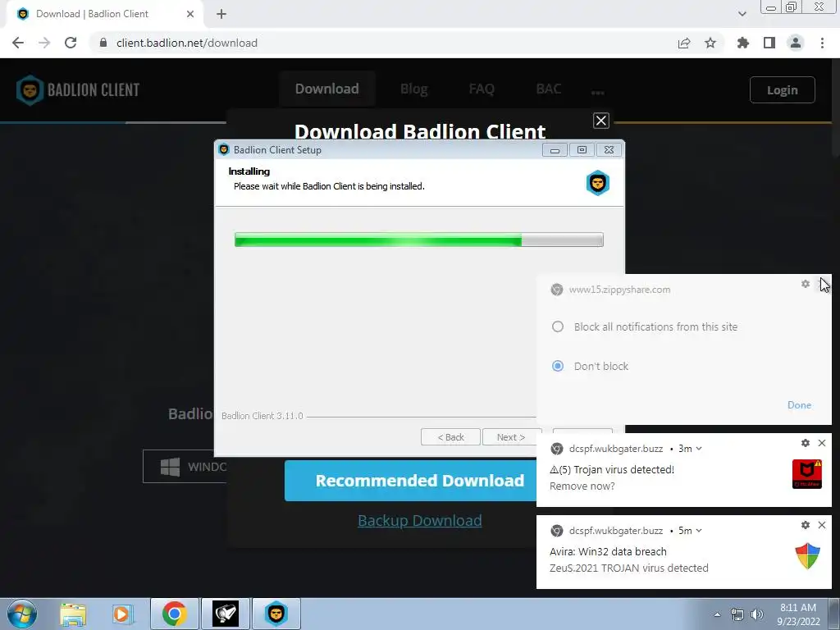The width and height of the screenshot is (840, 630).
Task: Open the clock showing 8:11 AM
Action: click(x=798, y=614)
